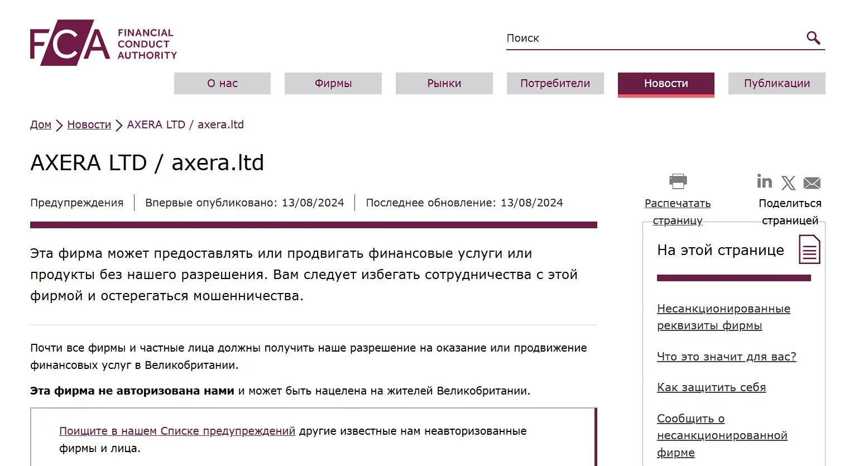Navigate to 'Дом' via breadcrumb
This screenshot has height=466, width=868.
click(40, 124)
